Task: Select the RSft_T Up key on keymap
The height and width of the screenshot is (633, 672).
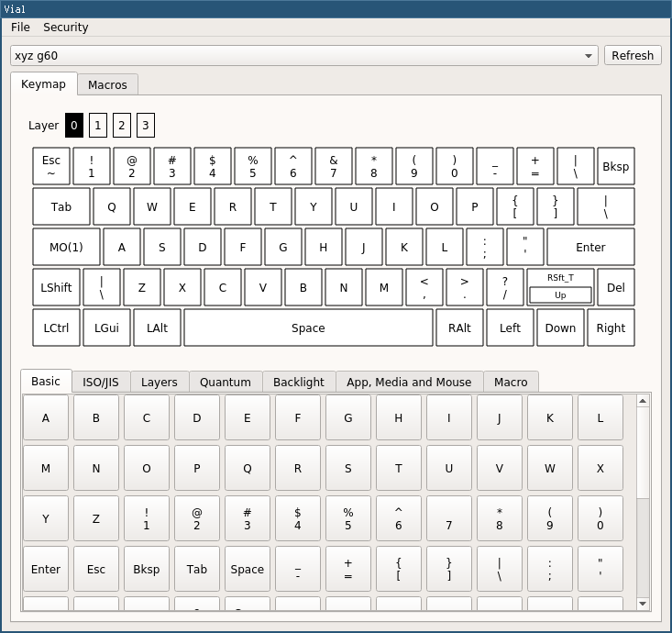Action: tap(560, 287)
